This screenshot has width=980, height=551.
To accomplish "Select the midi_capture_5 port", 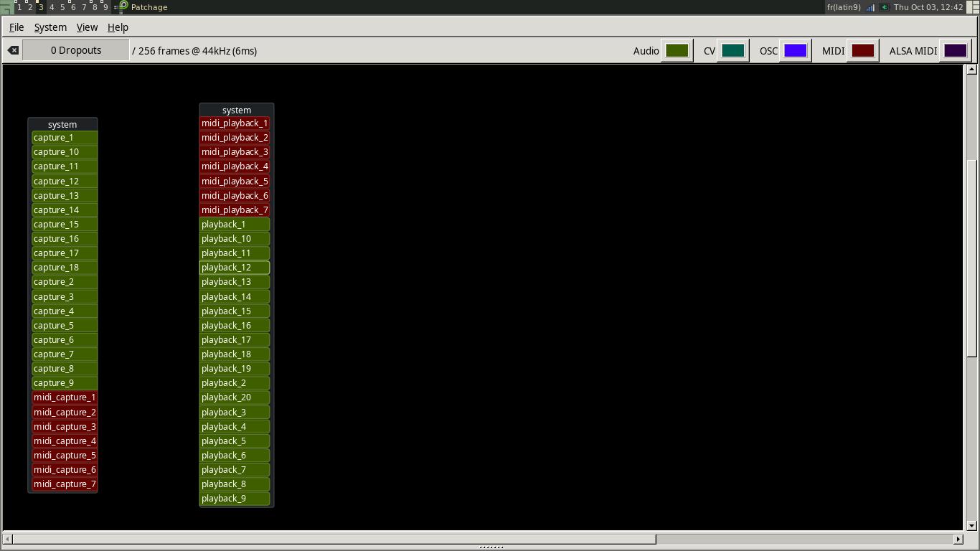I will coord(65,455).
